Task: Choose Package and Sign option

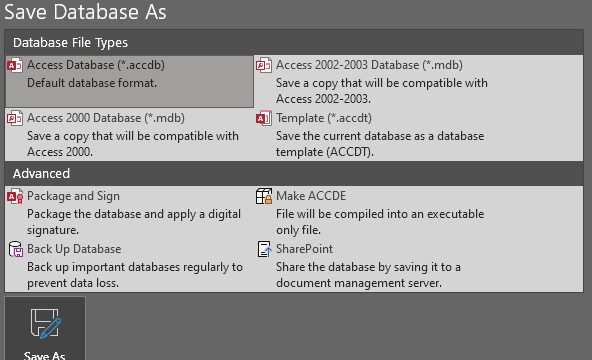Action: coord(130,213)
